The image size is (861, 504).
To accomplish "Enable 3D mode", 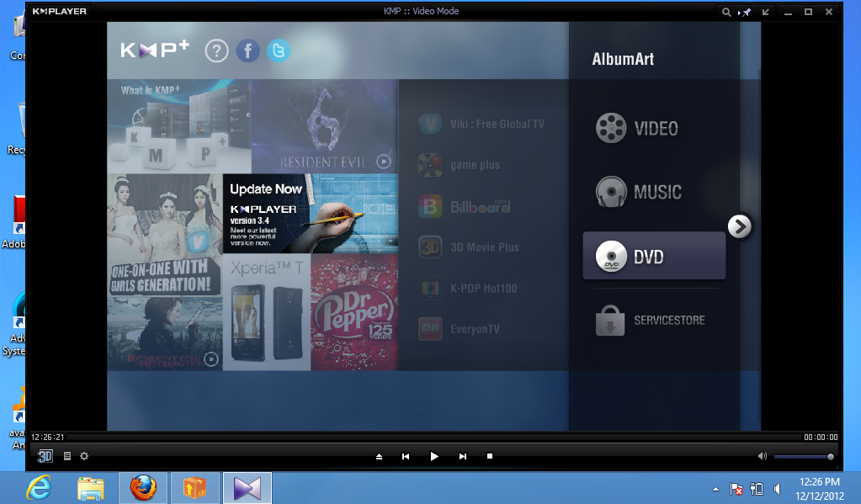I will click(x=45, y=455).
